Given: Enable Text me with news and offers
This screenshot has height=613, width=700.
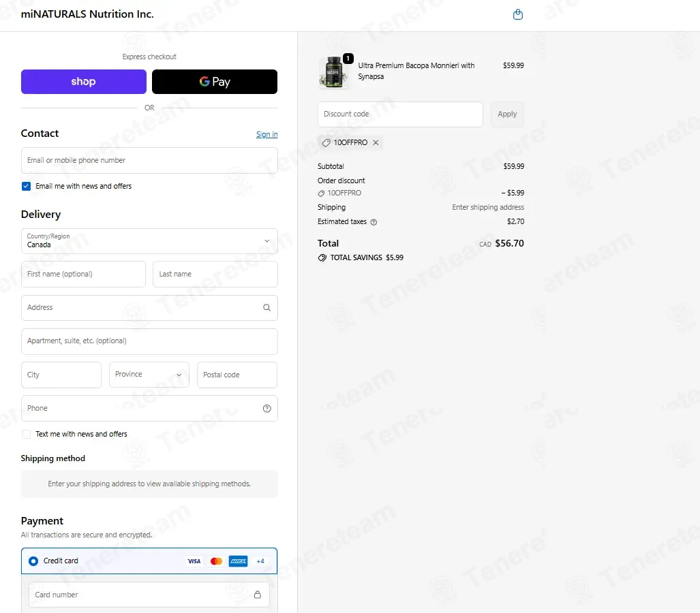Looking at the screenshot, I should pos(27,435).
